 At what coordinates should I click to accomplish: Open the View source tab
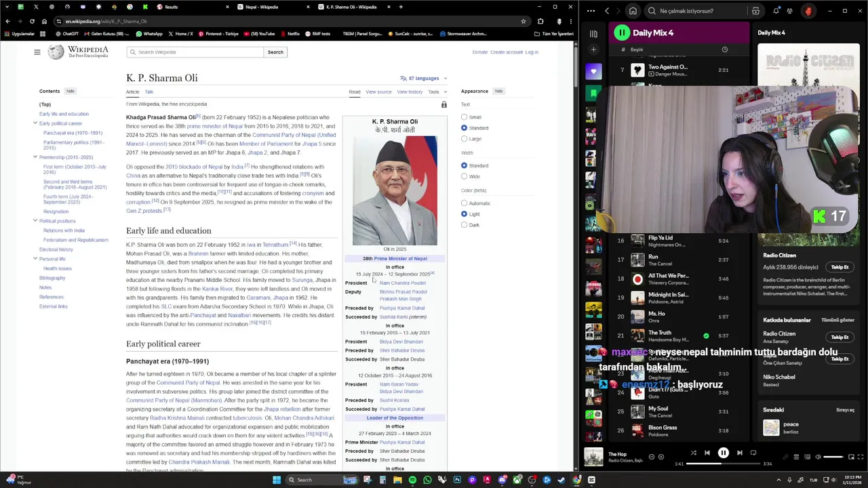pos(378,92)
